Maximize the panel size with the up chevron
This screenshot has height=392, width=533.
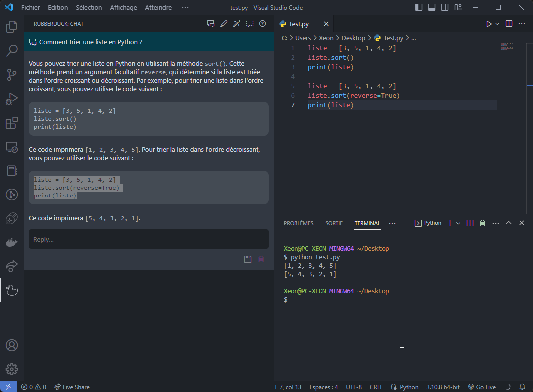click(x=509, y=223)
